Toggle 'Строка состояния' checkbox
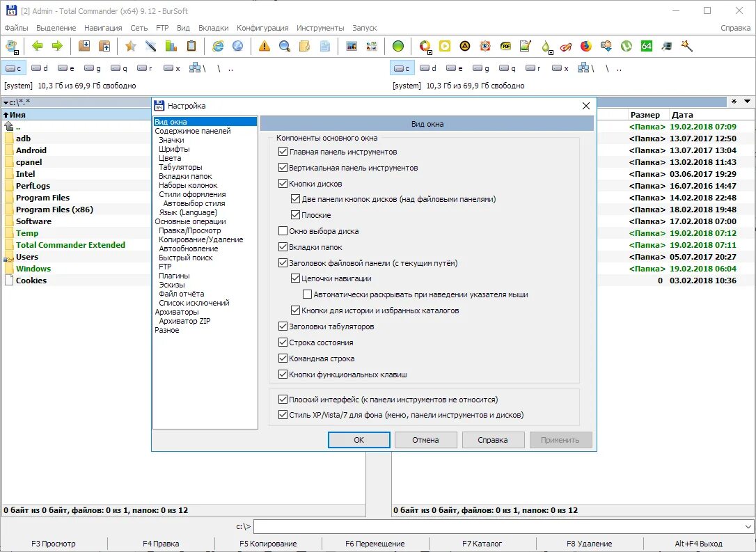This screenshot has width=756, height=552. click(x=283, y=342)
